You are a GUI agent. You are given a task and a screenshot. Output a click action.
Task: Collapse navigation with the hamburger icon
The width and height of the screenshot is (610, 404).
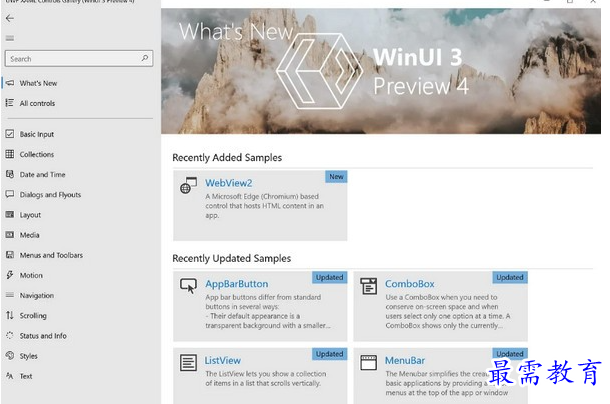[10, 38]
